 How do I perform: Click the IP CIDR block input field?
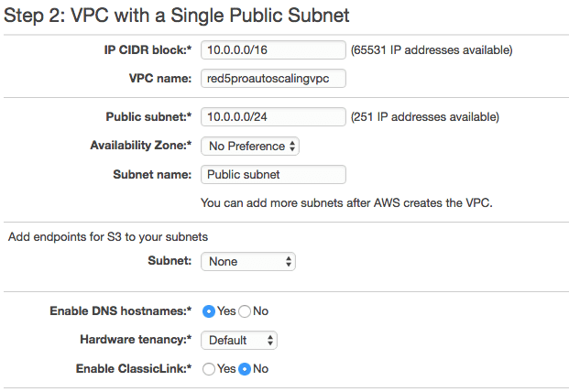click(273, 49)
